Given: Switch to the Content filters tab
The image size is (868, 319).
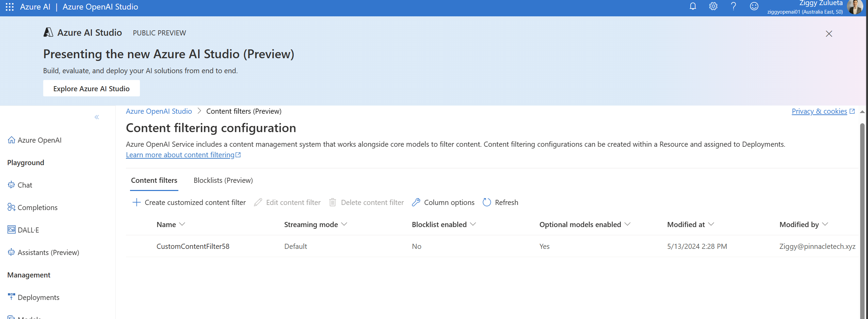Looking at the screenshot, I should click(x=154, y=180).
